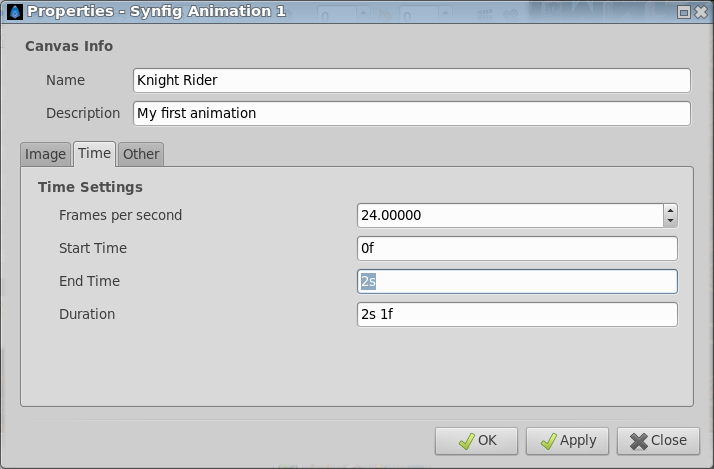Increase frames per second with up arrow
Viewport: 714px width, 469px height.
(x=670, y=210)
